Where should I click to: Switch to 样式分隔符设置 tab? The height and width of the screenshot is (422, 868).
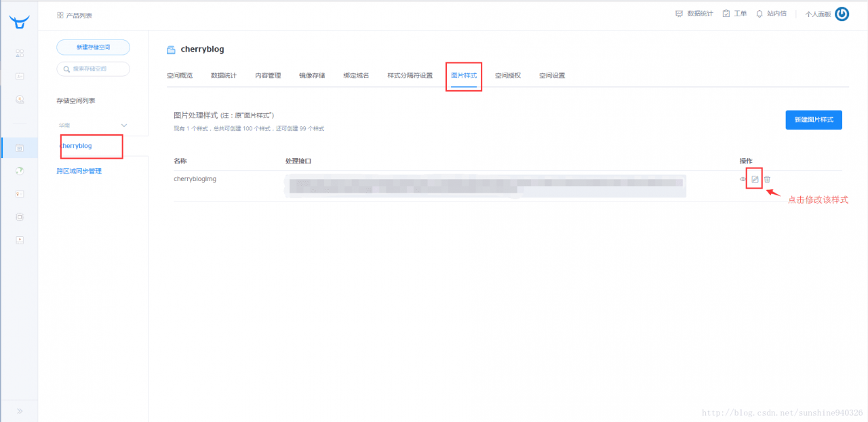tap(410, 75)
